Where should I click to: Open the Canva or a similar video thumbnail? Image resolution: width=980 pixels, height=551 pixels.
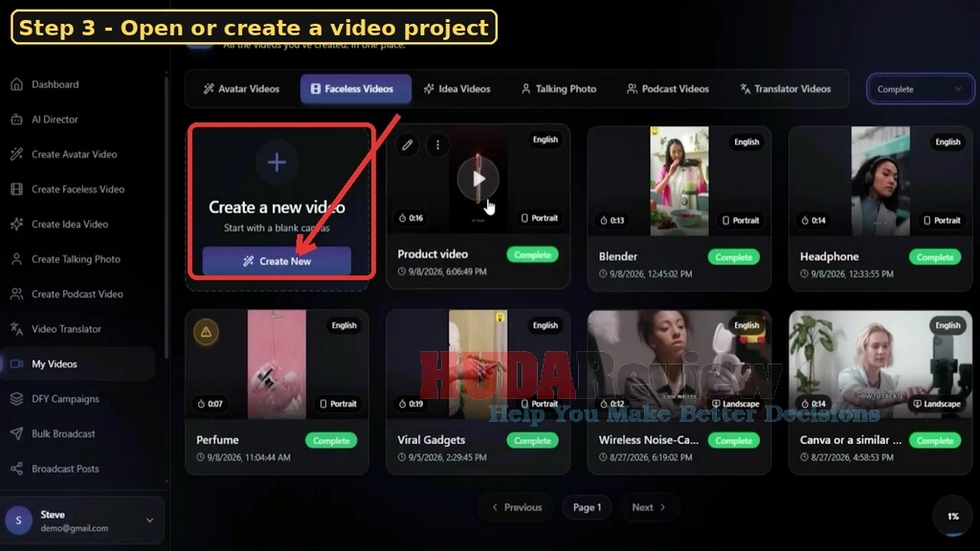click(880, 364)
